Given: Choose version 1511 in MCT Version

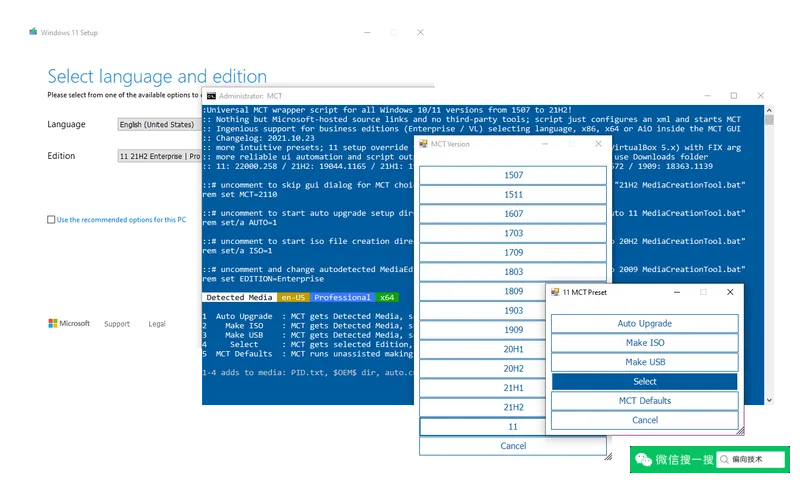Looking at the screenshot, I should [513, 194].
